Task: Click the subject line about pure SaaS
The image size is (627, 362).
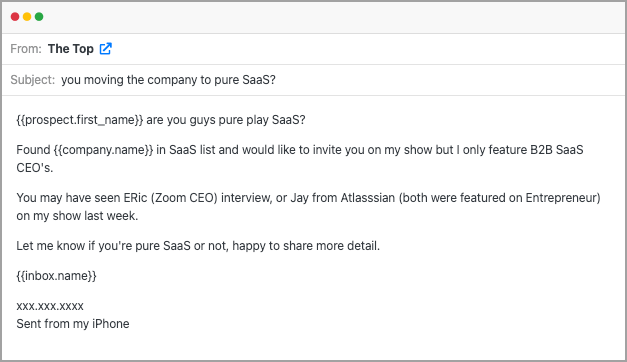Action: 168,80
